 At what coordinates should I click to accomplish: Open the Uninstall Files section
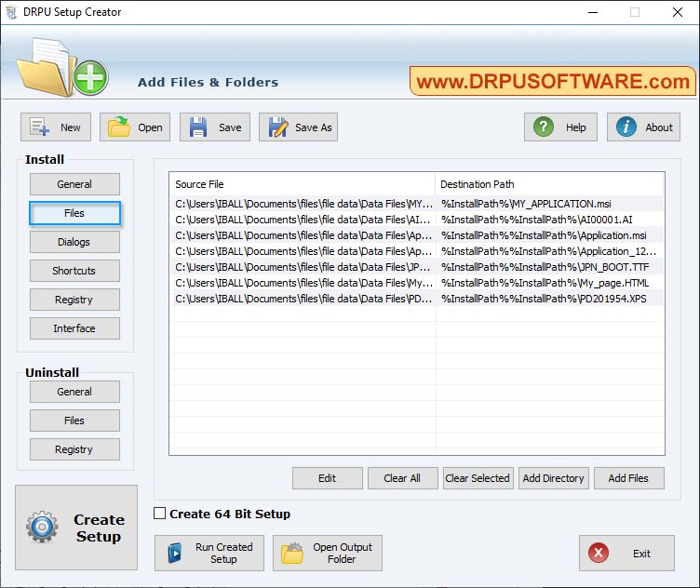(x=74, y=421)
